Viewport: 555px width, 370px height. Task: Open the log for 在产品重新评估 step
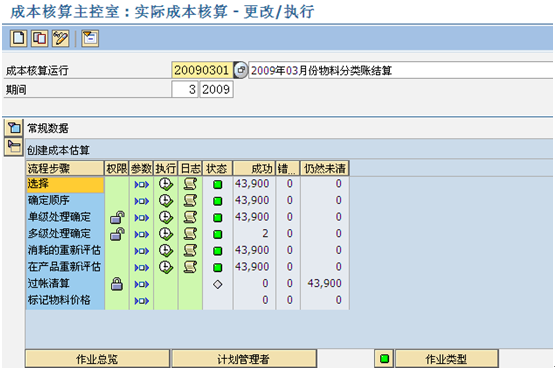tap(190, 267)
